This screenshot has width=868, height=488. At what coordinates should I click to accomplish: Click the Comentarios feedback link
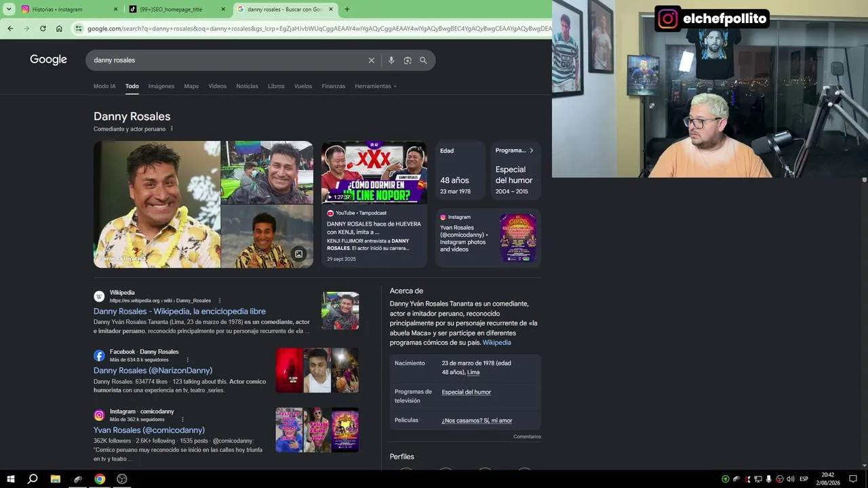coord(527,436)
